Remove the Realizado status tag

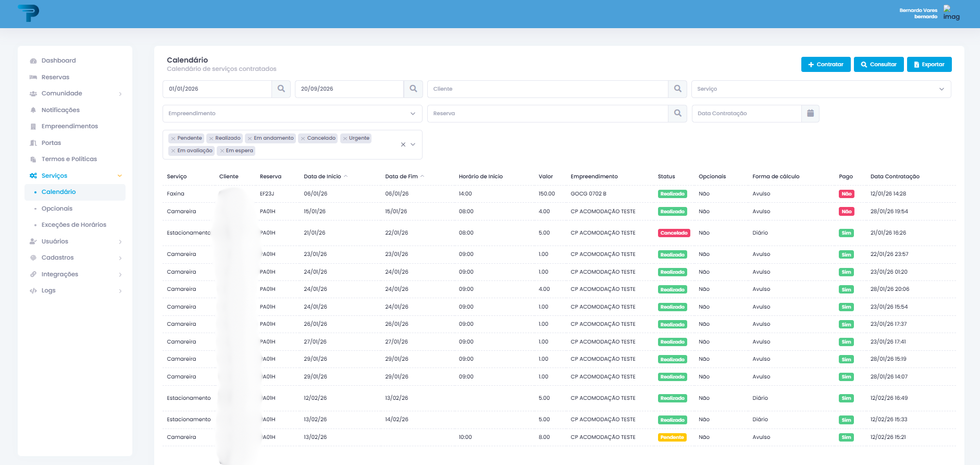pyautogui.click(x=211, y=139)
